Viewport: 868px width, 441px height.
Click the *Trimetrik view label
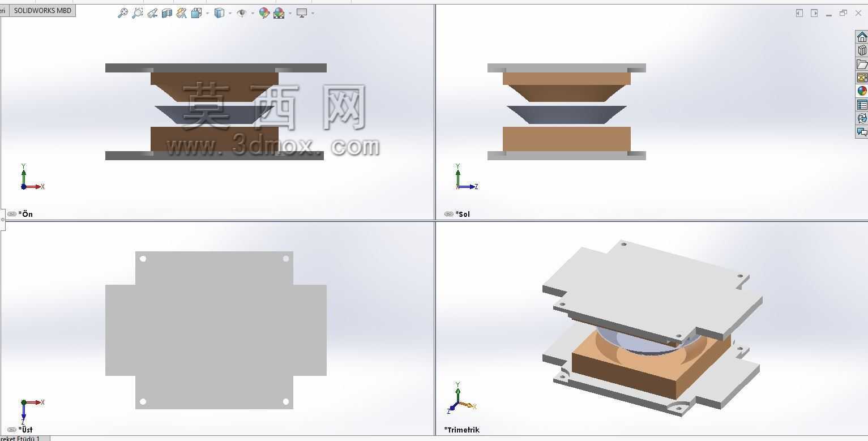click(x=462, y=430)
